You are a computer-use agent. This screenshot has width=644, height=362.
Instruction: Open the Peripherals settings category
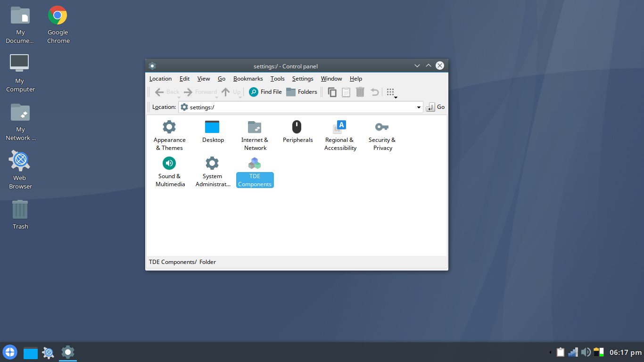tap(297, 132)
